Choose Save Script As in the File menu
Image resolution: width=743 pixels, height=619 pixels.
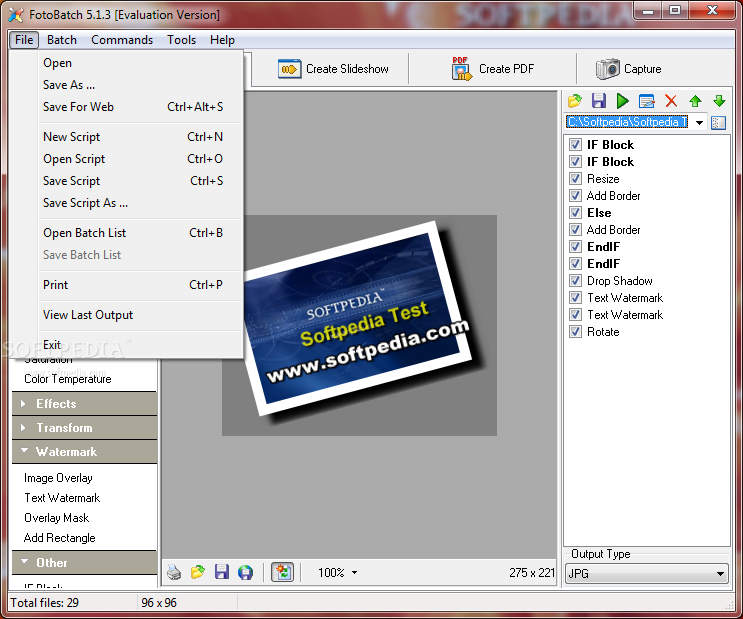[x=140, y=203]
